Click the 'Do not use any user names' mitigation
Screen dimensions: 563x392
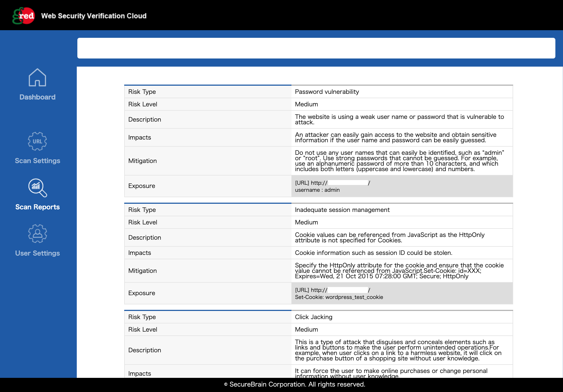tap(400, 161)
